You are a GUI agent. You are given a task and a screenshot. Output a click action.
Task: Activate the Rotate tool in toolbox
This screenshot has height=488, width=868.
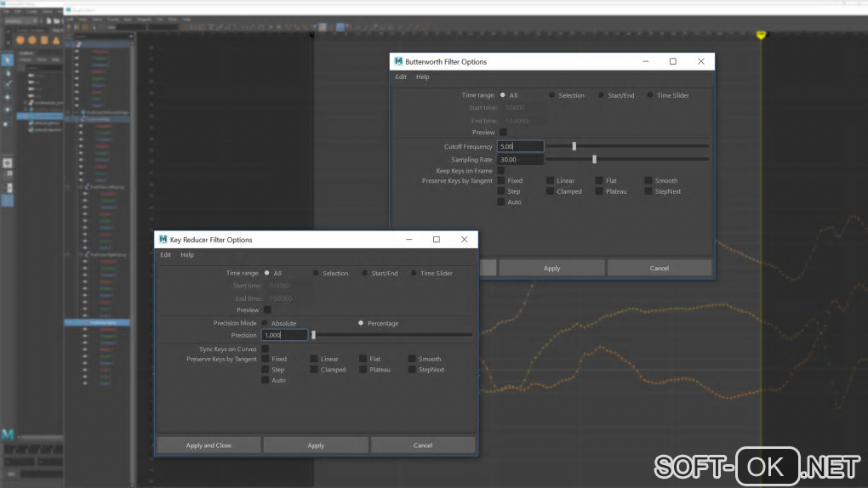click(x=7, y=110)
